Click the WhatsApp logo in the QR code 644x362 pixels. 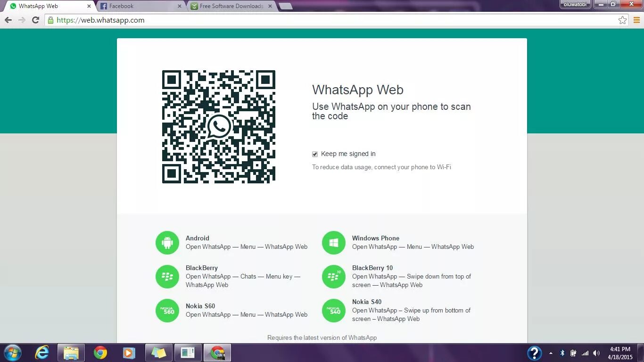tap(219, 126)
